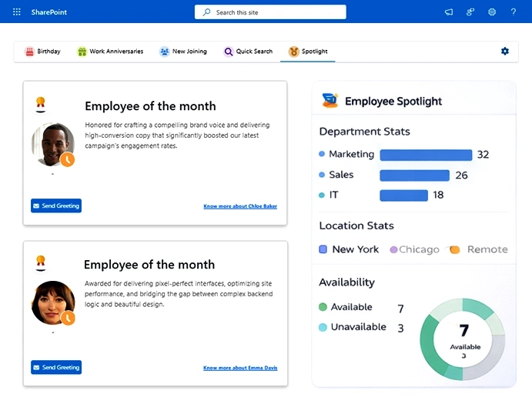Click Emma Davis's profile photo
532x404 pixels.
(53, 302)
